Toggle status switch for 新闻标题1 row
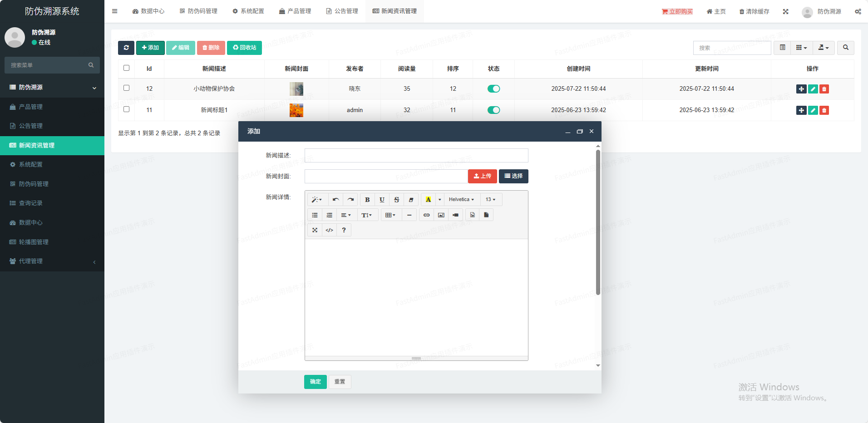 (493, 110)
